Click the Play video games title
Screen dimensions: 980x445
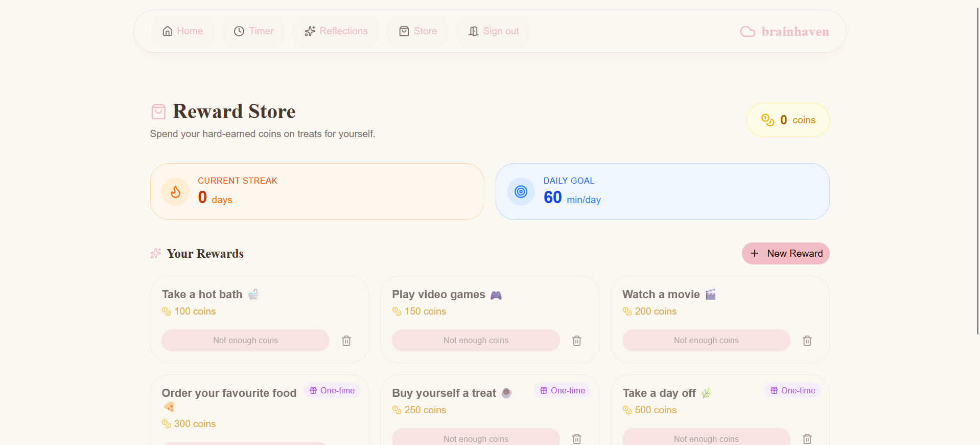[438, 295]
